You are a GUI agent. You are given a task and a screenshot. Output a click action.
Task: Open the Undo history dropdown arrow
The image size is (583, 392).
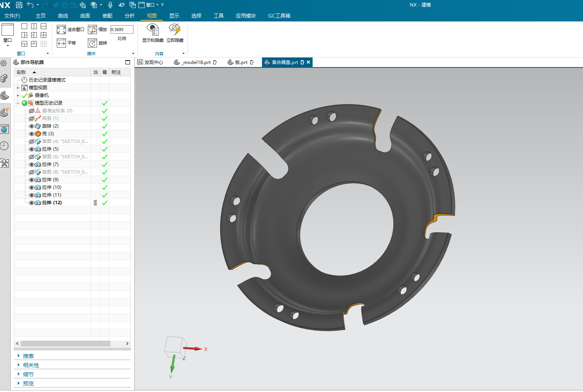[38, 5]
